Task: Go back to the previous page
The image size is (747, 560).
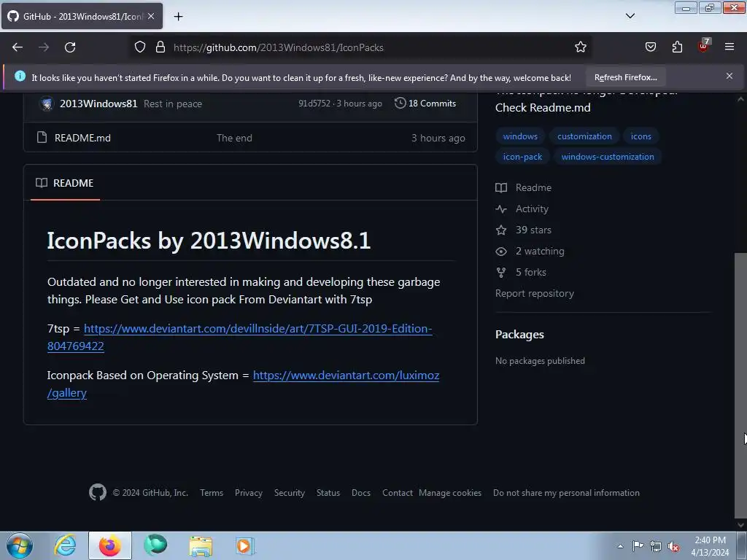Action: pos(18,47)
